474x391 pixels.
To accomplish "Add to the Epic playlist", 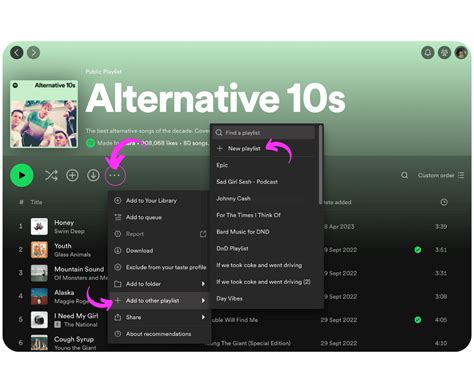I will tap(265, 165).
